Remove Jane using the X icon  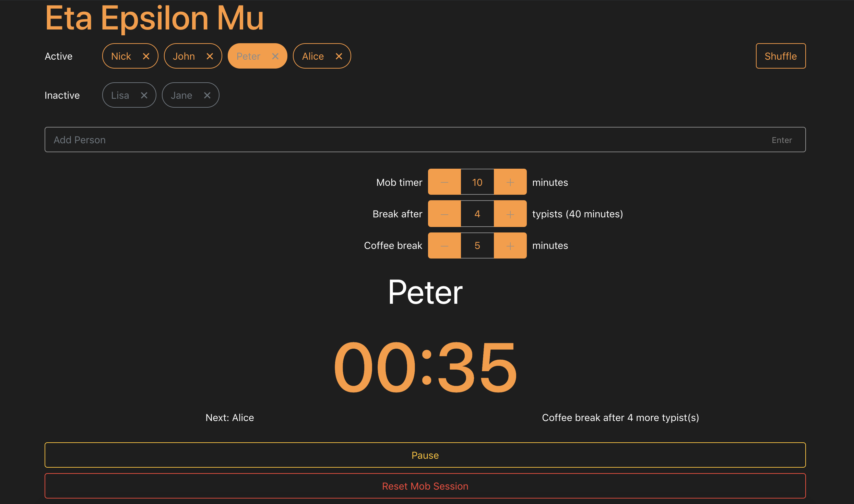(207, 95)
